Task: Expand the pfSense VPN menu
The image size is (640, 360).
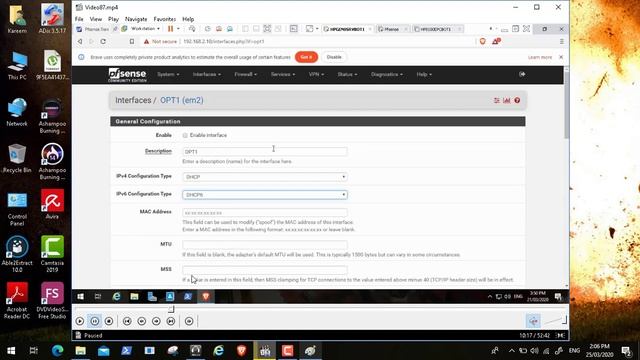Action: [x=316, y=74]
